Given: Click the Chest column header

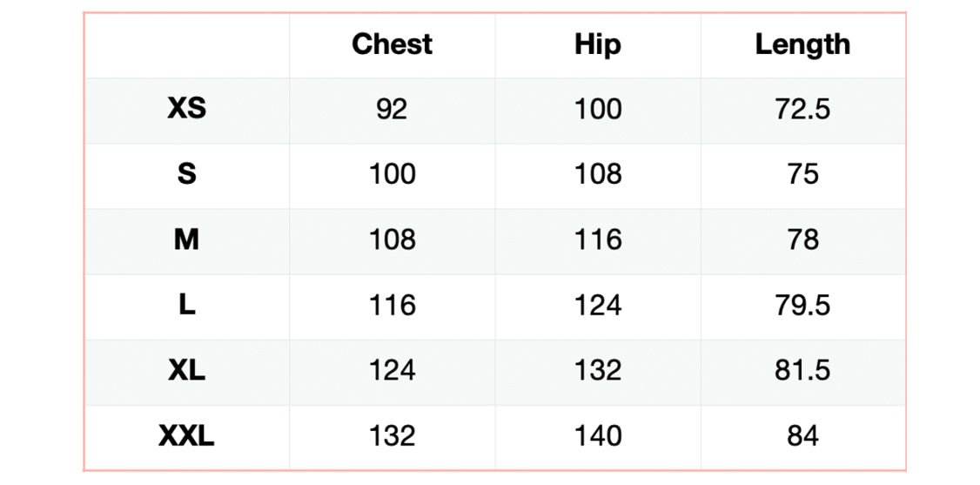Looking at the screenshot, I should [x=392, y=44].
